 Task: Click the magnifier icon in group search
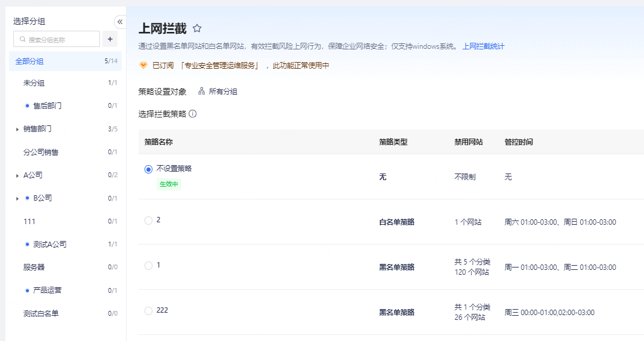[x=23, y=40]
